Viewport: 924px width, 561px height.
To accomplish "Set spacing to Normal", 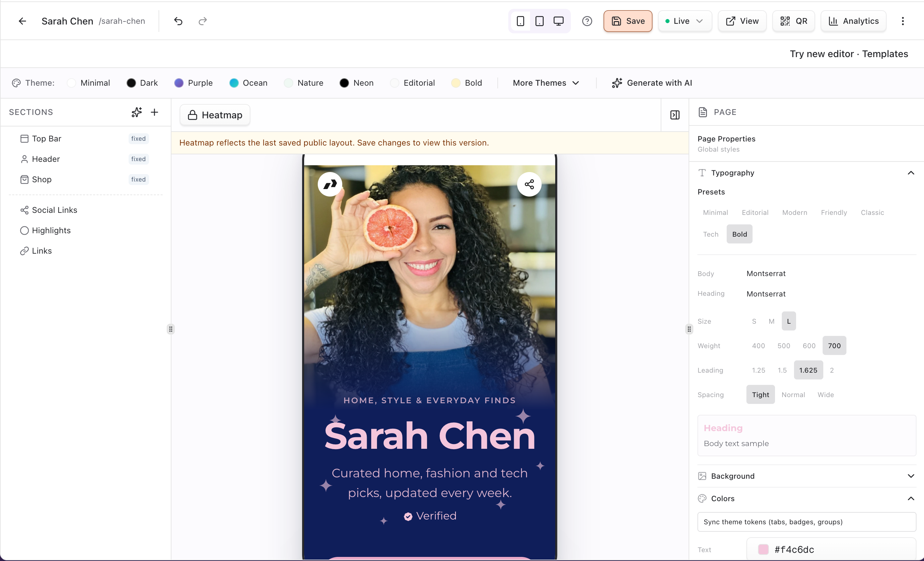I will tap(793, 395).
